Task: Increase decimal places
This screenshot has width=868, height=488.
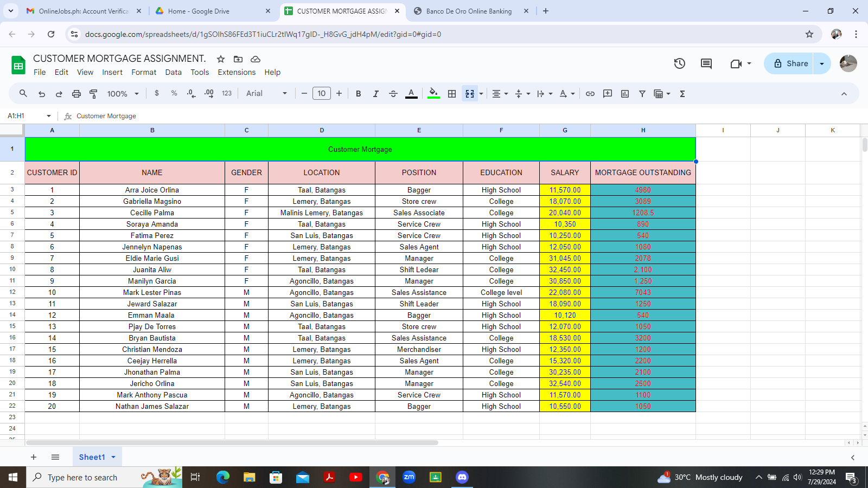Action: (x=209, y=94)
